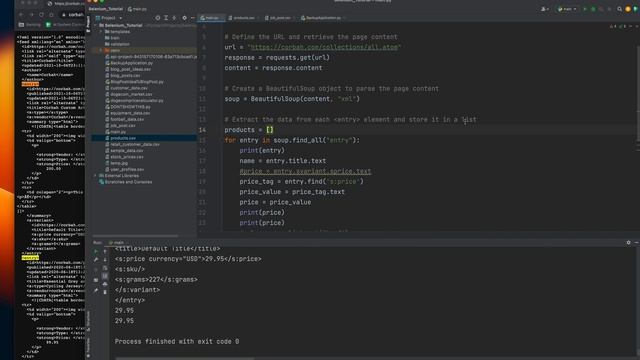Select temp.jpg in project tree
Viewport: 640px width, 360px height.
click(x=116, y=163)
